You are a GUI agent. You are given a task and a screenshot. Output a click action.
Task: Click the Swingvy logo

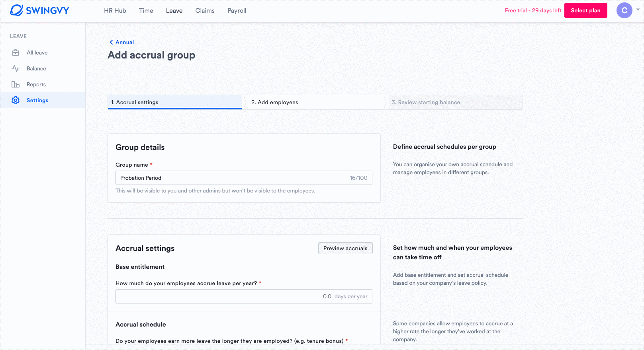coord(39,10)
